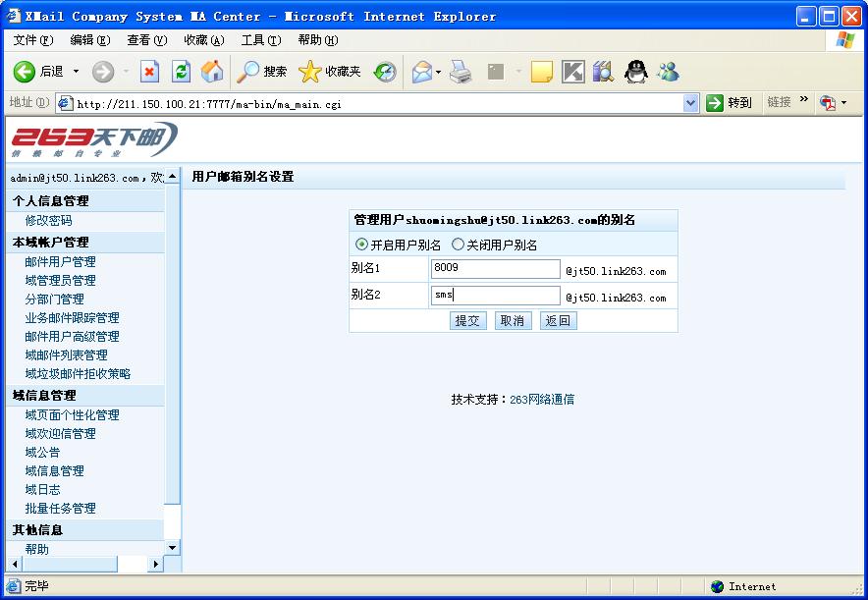Select 开启用户别名 radio button

click(361, 245)
